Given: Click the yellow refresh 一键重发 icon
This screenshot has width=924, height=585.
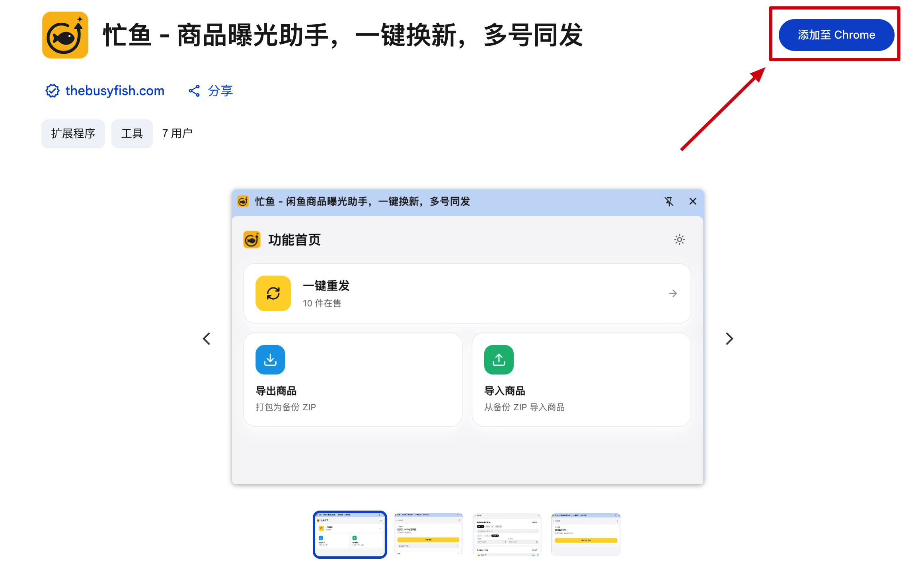Looking at the screenshot, I should tap(273, 293).
